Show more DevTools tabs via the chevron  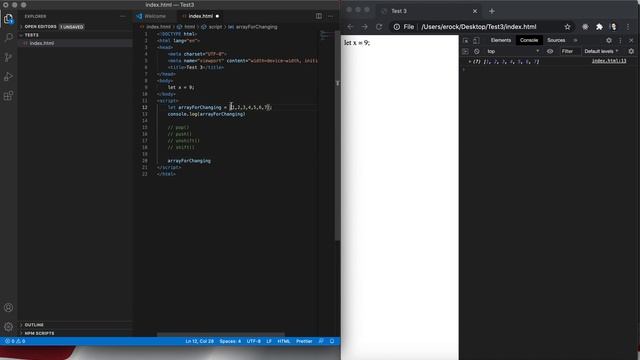(x=576, y=40)
